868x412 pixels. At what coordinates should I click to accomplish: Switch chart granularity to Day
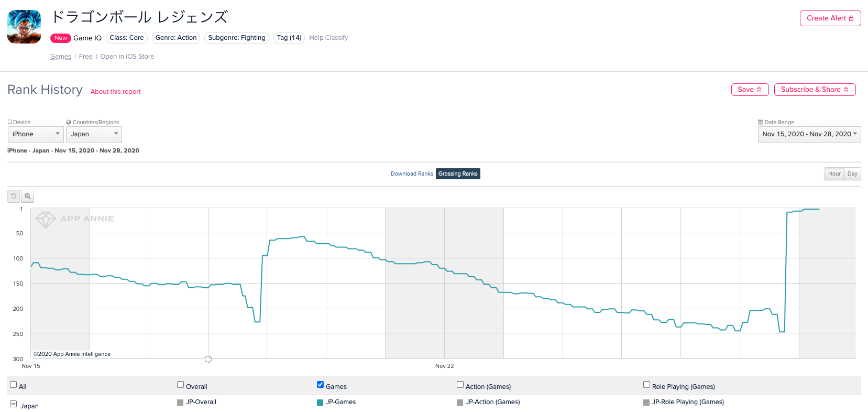coord(852,174)
